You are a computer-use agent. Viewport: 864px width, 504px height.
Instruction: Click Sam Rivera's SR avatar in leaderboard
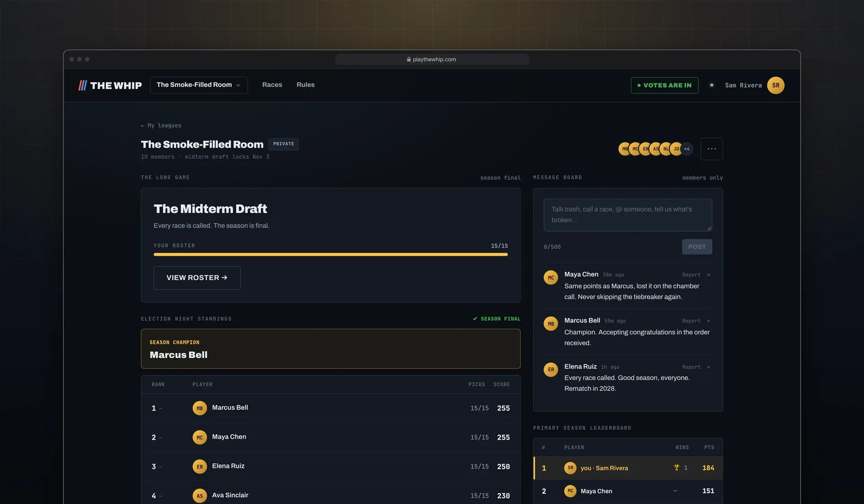click(x=570, y=468)
